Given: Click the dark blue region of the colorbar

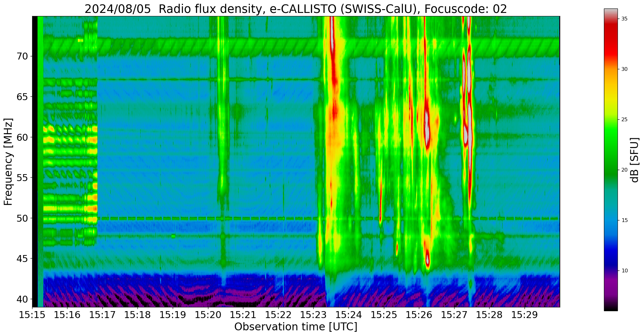Looking at the screenshot, I should (x=611, y=257).
